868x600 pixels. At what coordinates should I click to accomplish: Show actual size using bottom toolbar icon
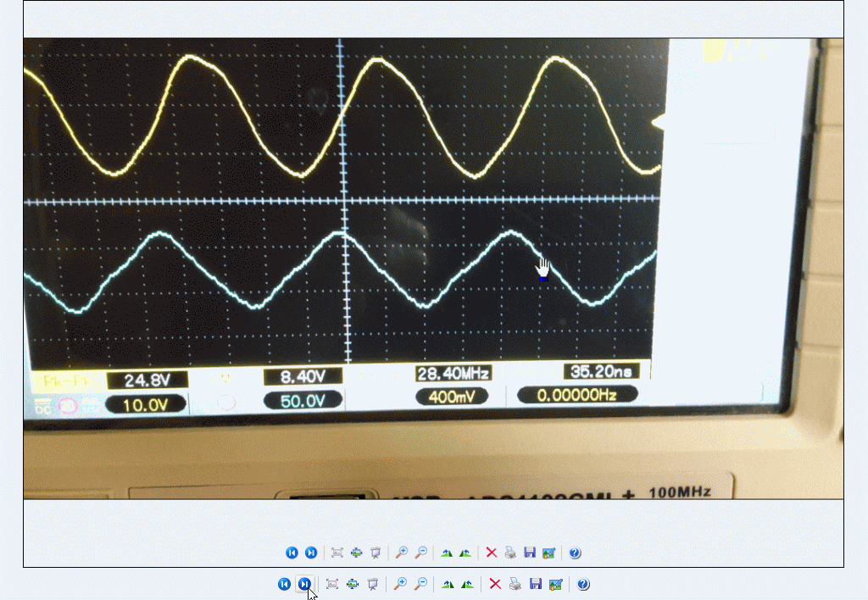(353, 584)
